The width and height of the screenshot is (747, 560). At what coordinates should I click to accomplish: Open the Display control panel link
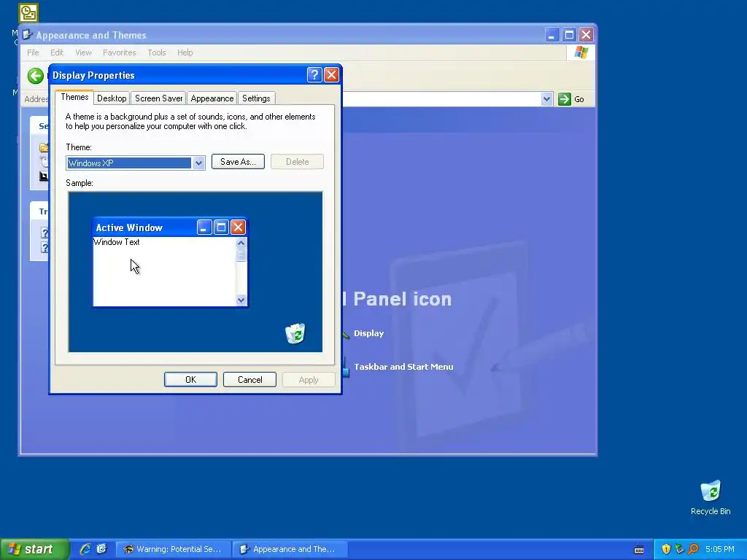[x=368, y=333]
